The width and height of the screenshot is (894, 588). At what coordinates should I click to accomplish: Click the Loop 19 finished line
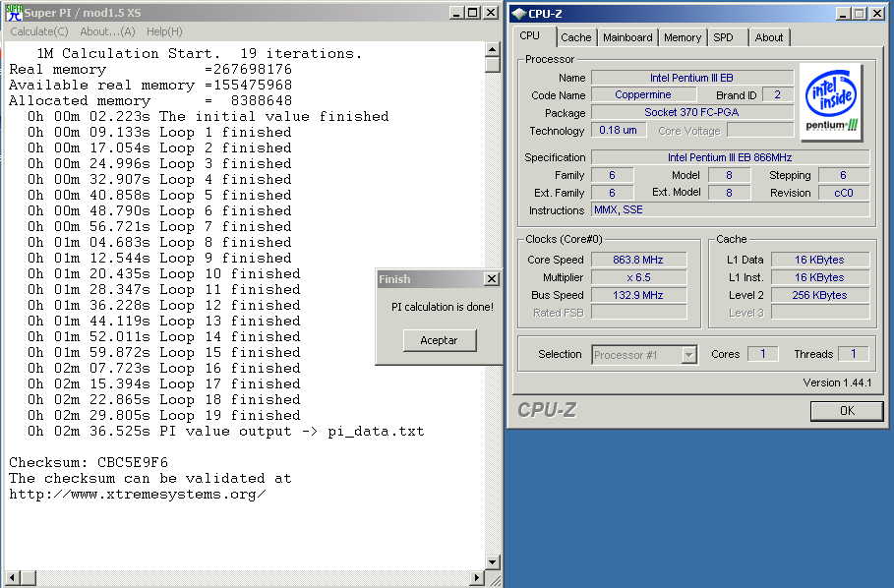coord(164,415)
